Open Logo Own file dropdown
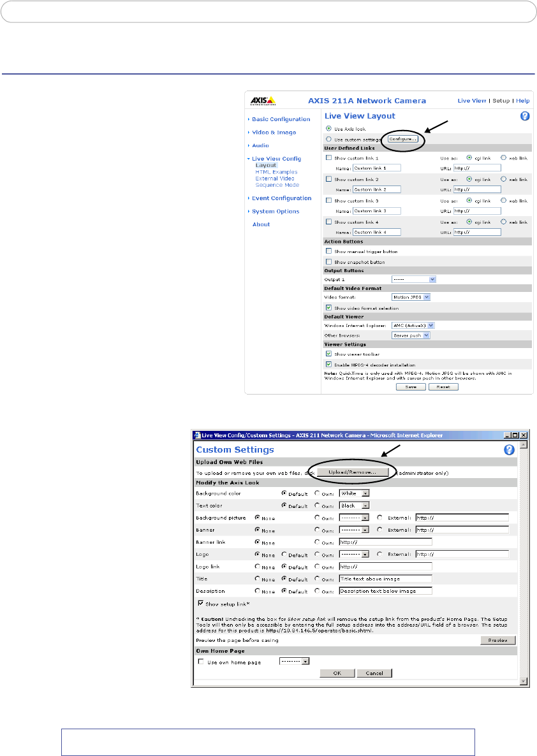Image resolution: width=537 pixels, height=756 pixels. [x=354, y=555]
